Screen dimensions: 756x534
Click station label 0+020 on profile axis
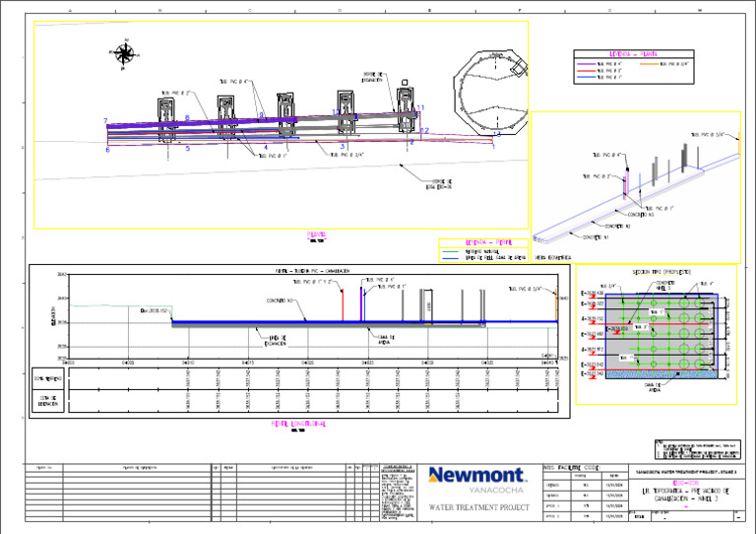coord(307,363)
